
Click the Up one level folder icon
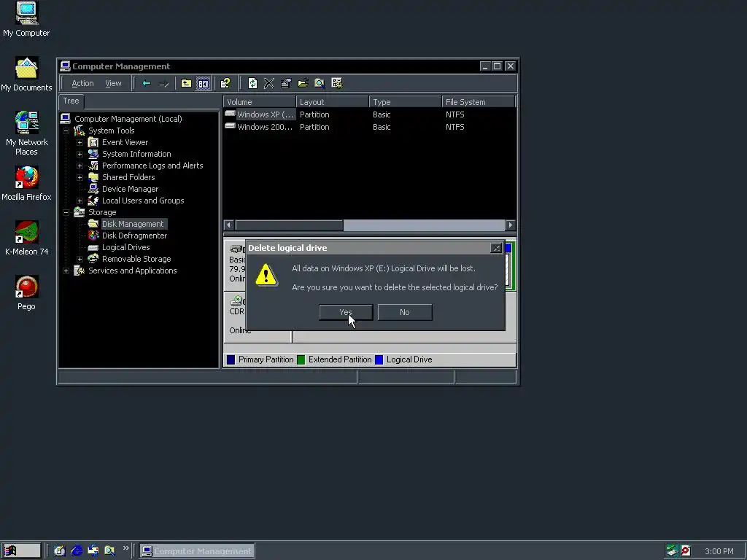(186, 83)
